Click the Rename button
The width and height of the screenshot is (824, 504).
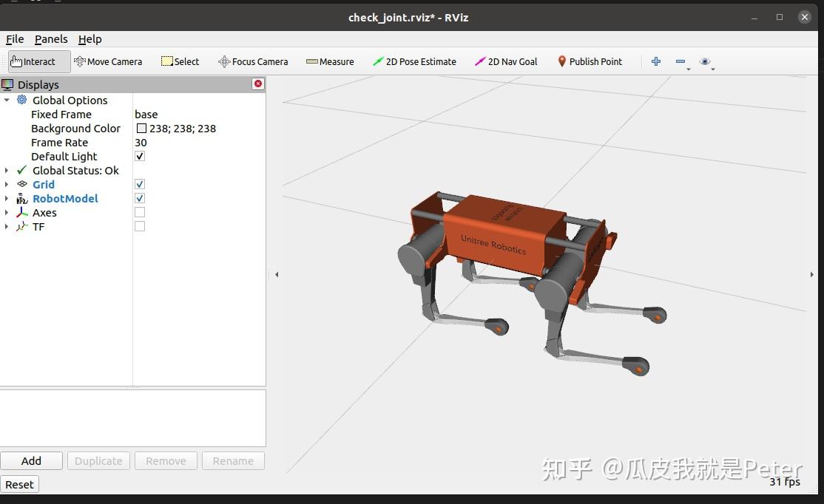click(233, 461)
